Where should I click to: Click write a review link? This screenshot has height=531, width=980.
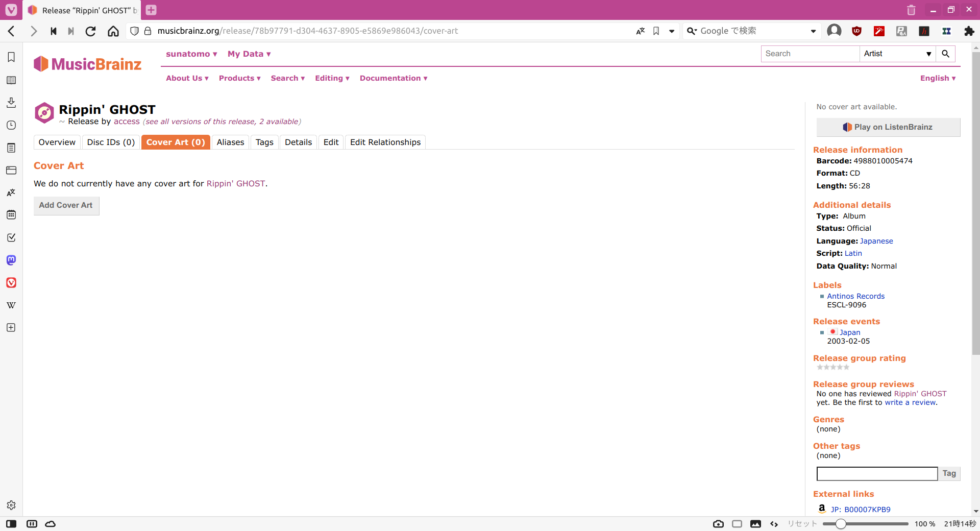tap(911, 402)
